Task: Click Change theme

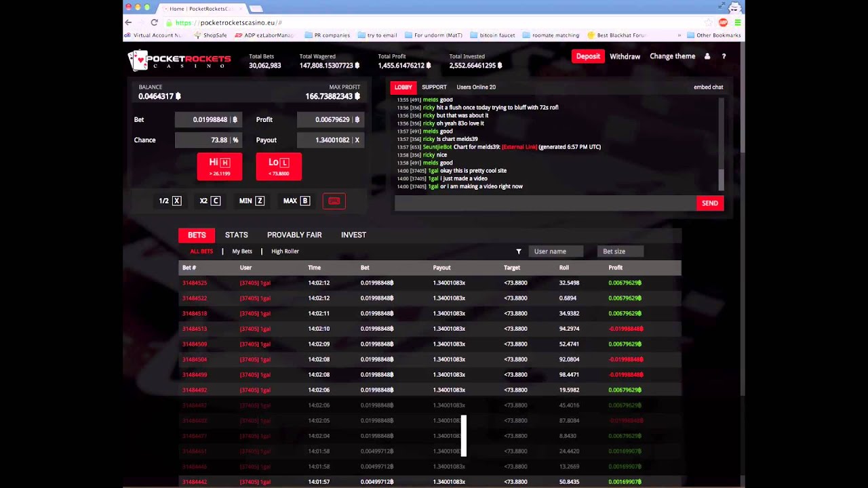Action: (x=672, y=56)
